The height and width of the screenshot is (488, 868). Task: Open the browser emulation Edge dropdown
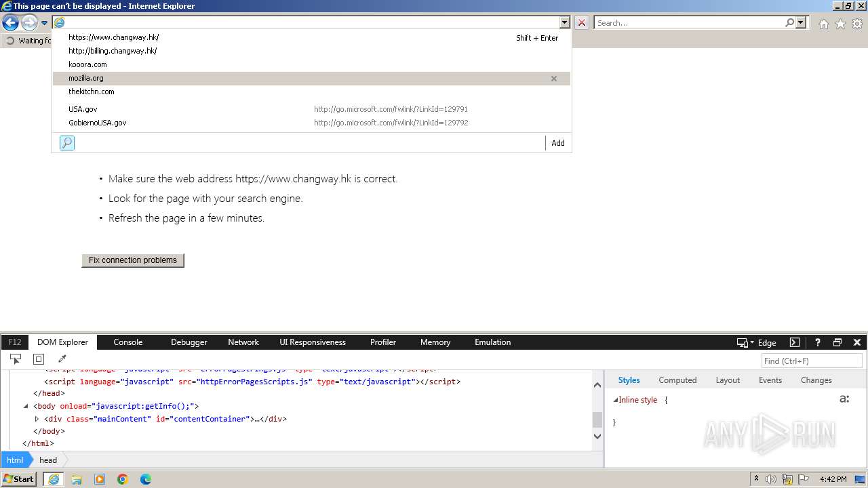(x=756, y=343)
